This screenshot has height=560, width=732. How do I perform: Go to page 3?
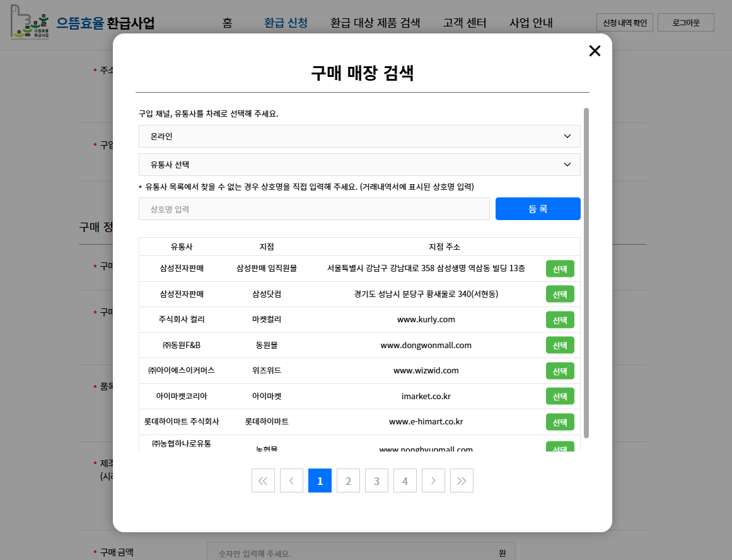coord(377,481)
